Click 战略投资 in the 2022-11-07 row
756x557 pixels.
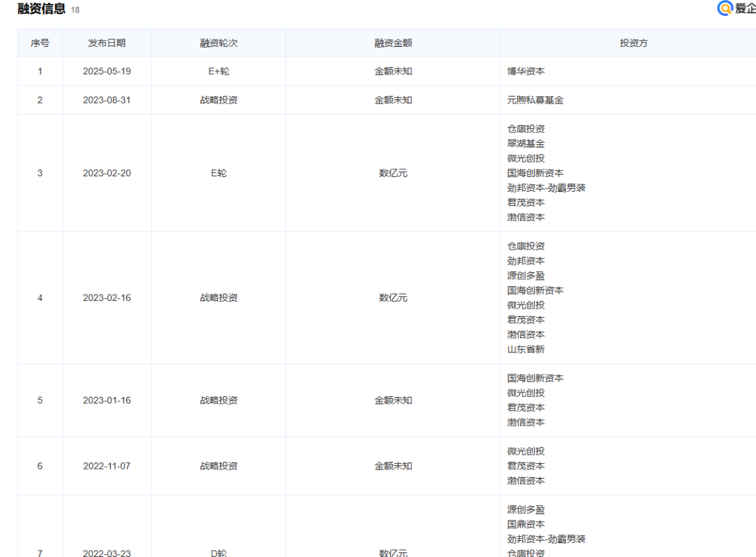pyautogui.click(x=219, y=466)
